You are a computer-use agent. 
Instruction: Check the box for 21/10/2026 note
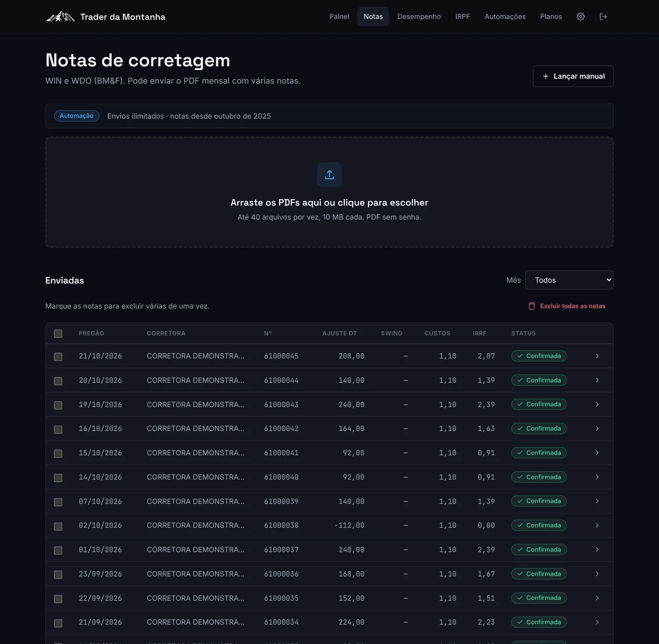58,357
